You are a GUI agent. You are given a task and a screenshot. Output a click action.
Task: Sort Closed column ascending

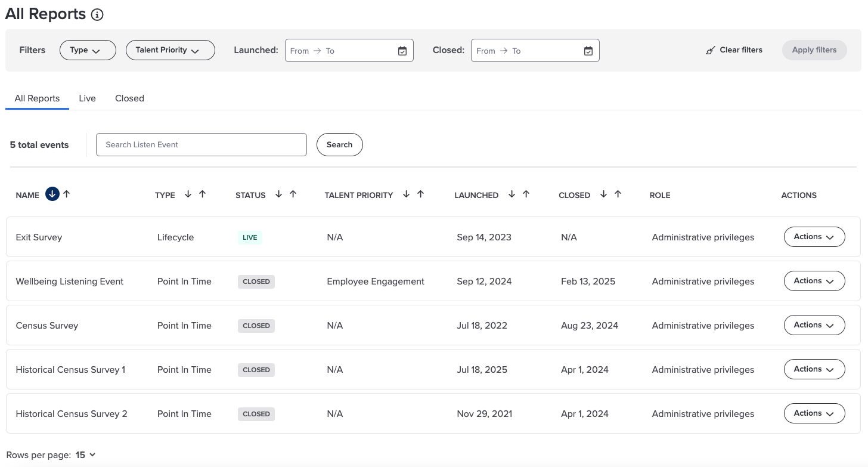coord(618,194)
